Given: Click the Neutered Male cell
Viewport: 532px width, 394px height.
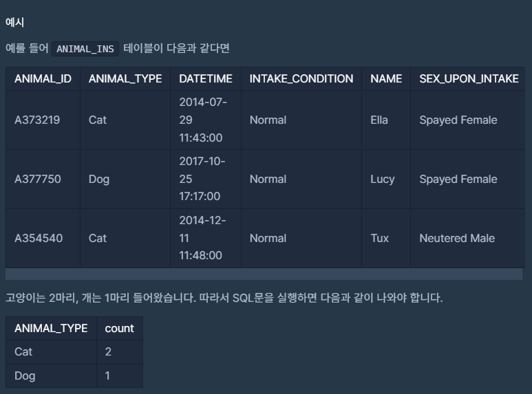Looking at the screenshot, I should pyautogui.click(x=467, y=239).
